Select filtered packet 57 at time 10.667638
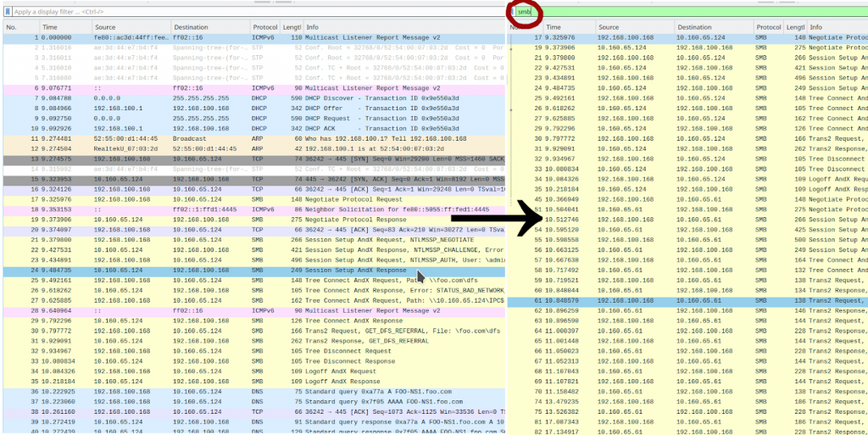Image resolution: width=868 pixels, height=435 pixels. (x=688, y=260)
